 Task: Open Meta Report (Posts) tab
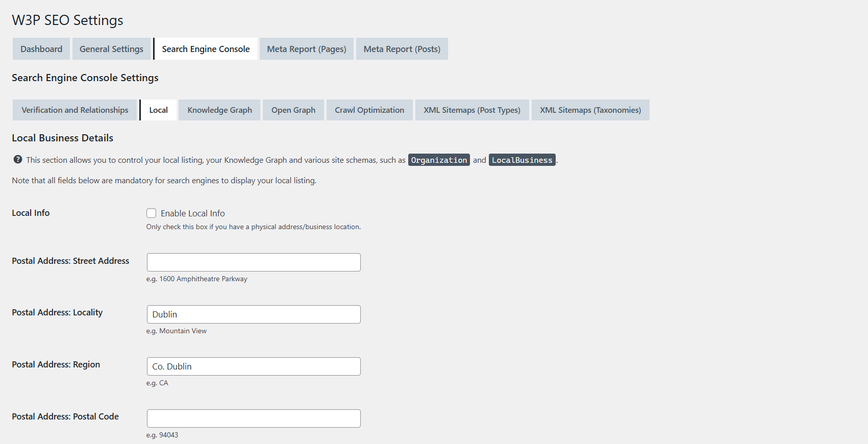click(402, 49)
